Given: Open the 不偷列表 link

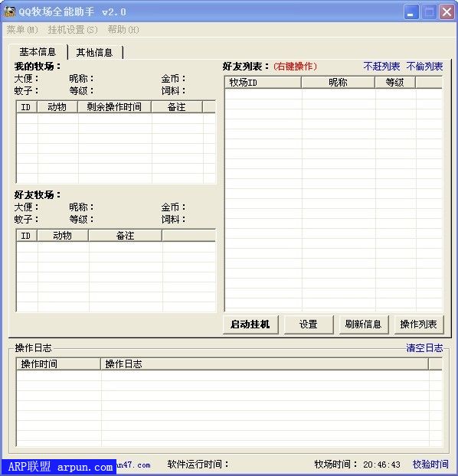Looking at the screenshot, I should [x=424, y=66].
